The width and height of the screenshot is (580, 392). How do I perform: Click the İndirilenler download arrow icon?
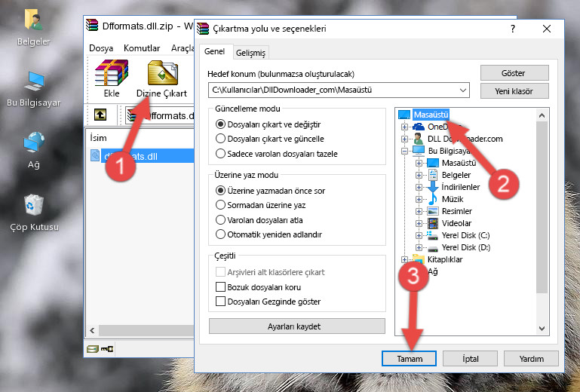click(432, 187)
